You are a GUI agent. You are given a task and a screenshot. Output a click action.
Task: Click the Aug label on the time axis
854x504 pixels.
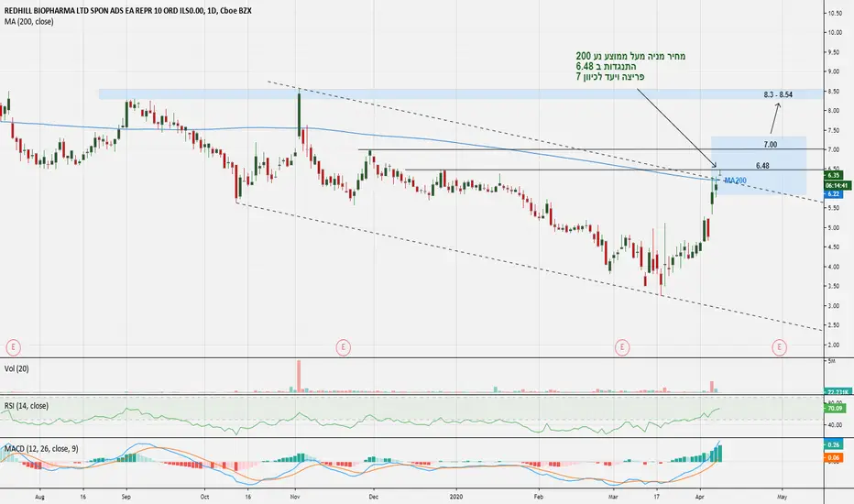coord(39,497)
